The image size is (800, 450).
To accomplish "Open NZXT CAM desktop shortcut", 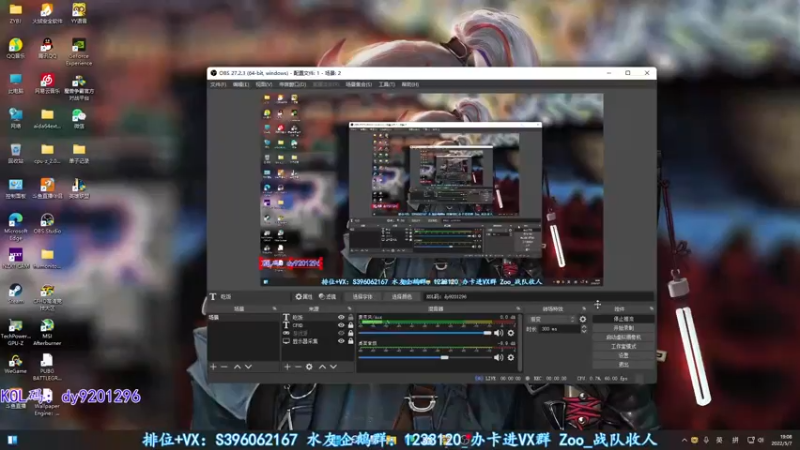I will click(16, 259).
